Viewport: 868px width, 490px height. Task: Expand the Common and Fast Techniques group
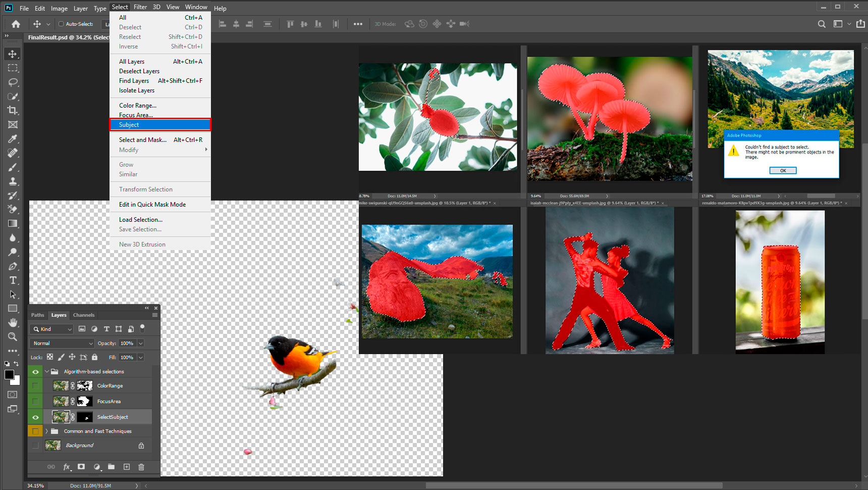(x=46, y=431)
